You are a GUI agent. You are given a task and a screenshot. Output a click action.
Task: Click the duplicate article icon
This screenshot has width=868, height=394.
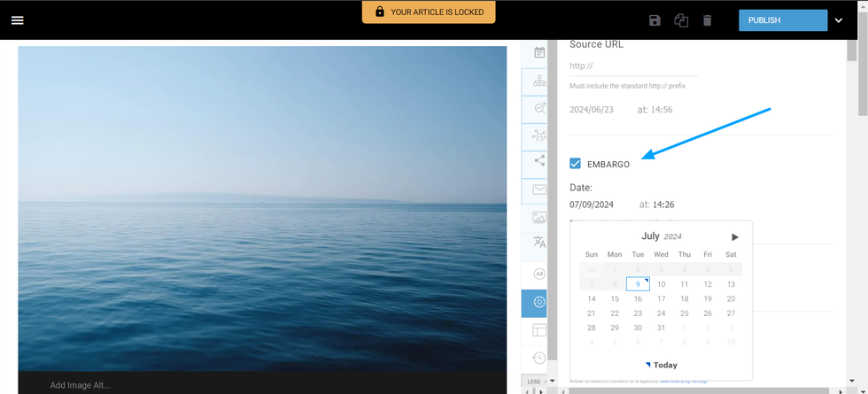(x=681, y=20)
